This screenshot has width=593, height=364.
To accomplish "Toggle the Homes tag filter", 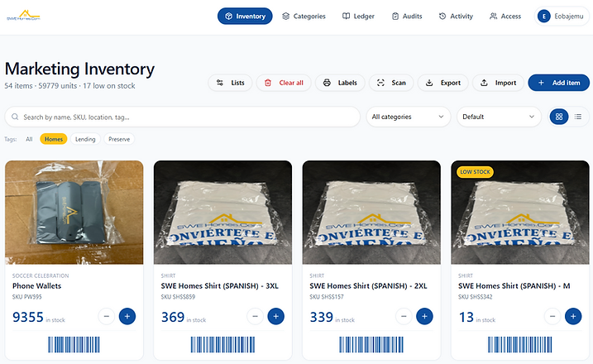I will tap(54, 139).
